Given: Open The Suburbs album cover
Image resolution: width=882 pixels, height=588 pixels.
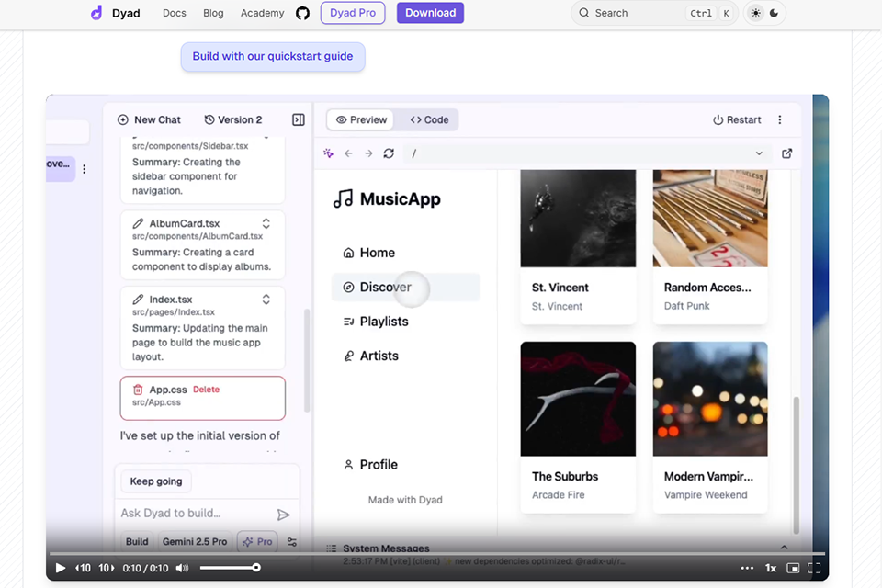Looking at the screenshot, I should (578, 399).
